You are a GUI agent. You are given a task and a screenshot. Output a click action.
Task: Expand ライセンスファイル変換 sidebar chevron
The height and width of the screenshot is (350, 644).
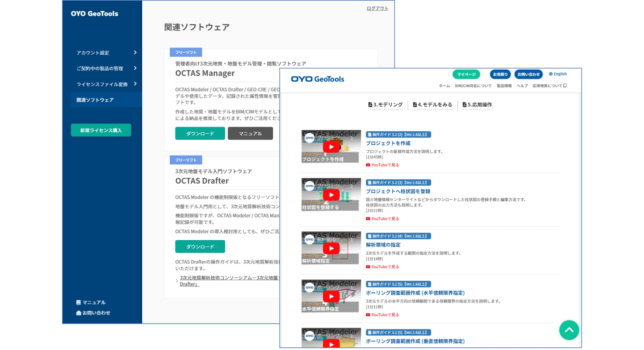click(x=135, y=84)
